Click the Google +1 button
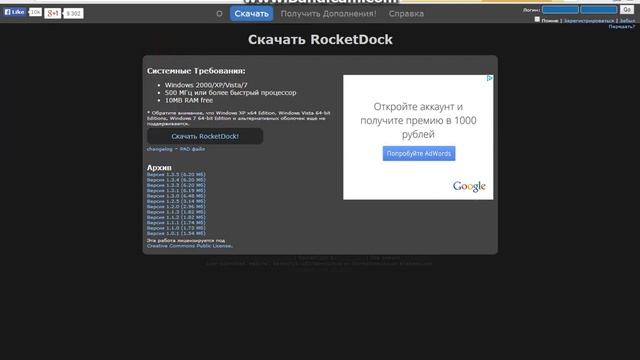The height and width of the screenshot is (360, 640). (52, 13)
